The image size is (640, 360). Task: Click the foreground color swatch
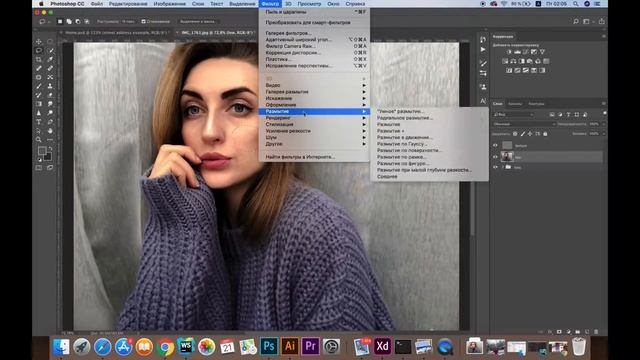42,151
